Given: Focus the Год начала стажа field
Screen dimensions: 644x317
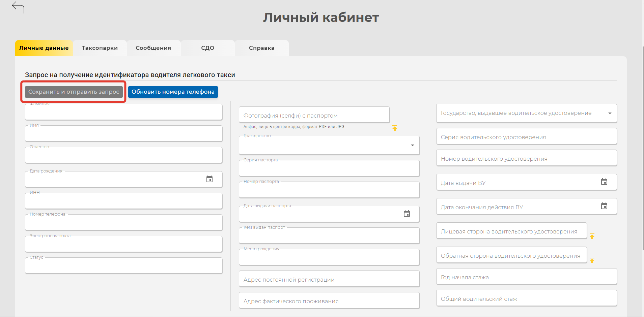Looking at the screenshot, I should coord(527,277).
